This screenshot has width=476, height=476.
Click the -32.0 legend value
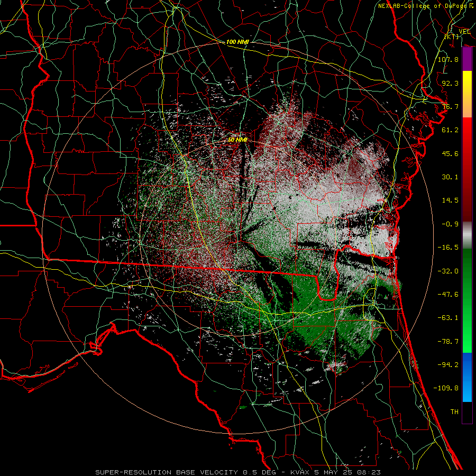coord(448,271)
